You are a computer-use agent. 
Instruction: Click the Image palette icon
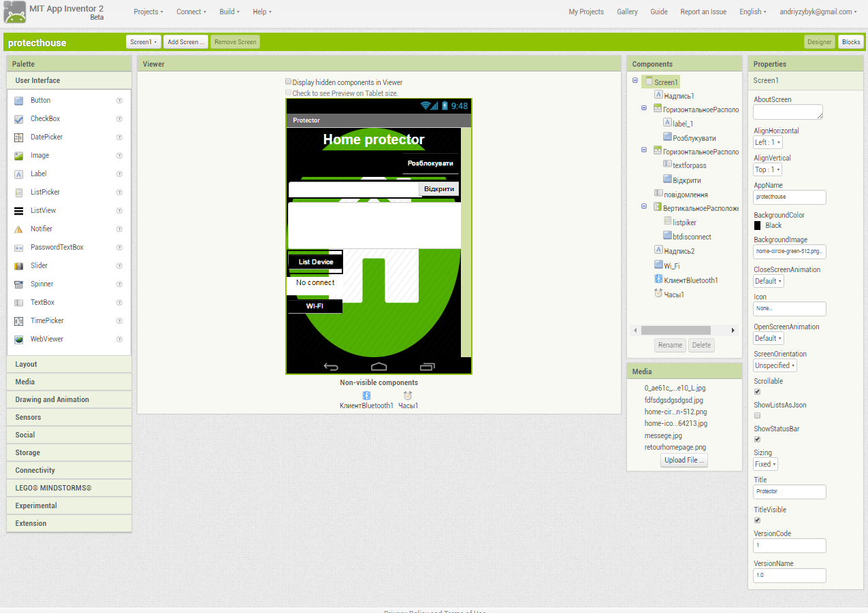(x=18, y=156)
